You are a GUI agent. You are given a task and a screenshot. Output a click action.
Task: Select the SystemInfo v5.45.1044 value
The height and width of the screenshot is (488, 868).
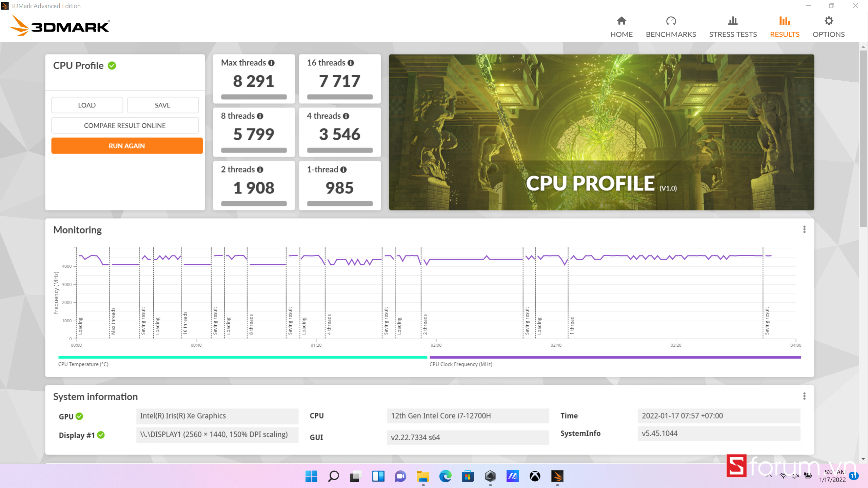(x=718, y=433)
